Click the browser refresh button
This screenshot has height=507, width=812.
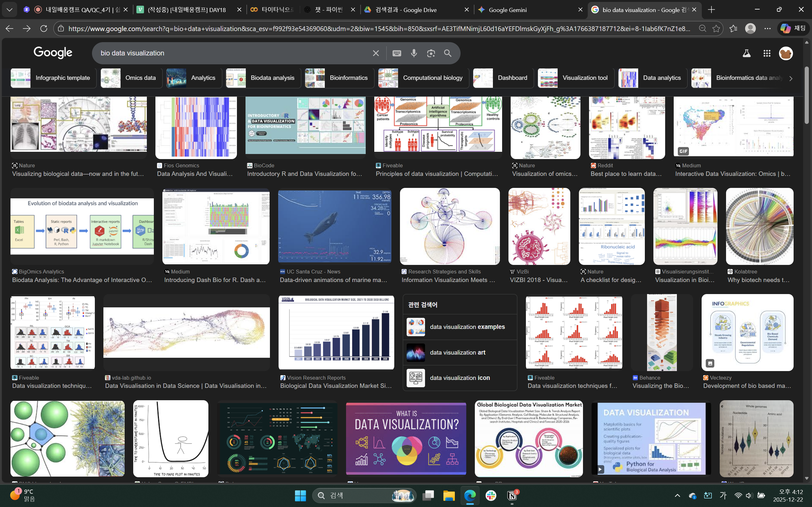44,29
